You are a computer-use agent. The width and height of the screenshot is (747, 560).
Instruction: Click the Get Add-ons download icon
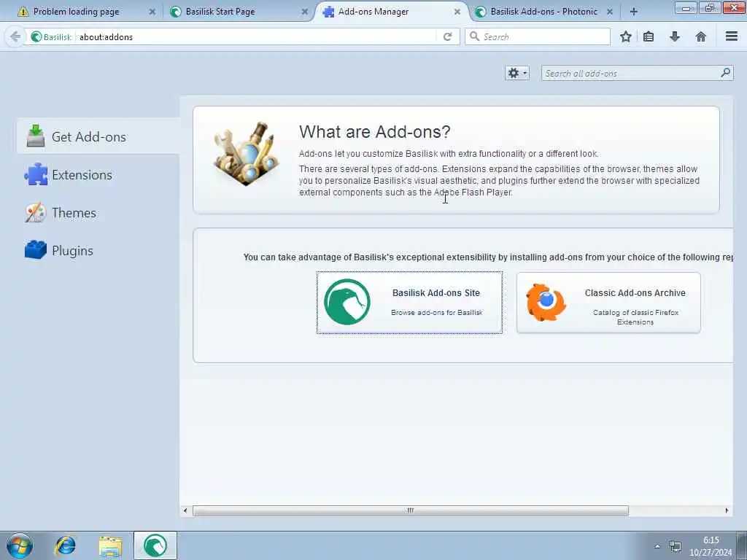pos(35,136)
